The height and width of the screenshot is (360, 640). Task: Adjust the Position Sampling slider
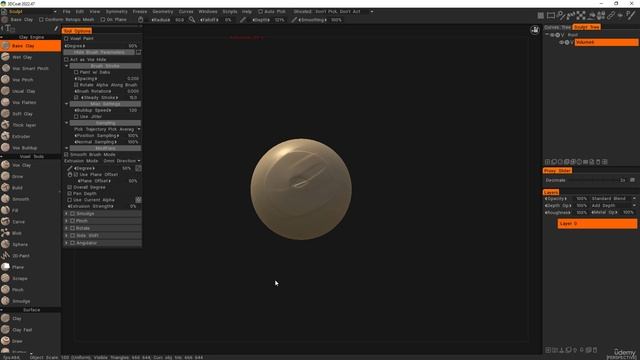(x=106, y=136)
